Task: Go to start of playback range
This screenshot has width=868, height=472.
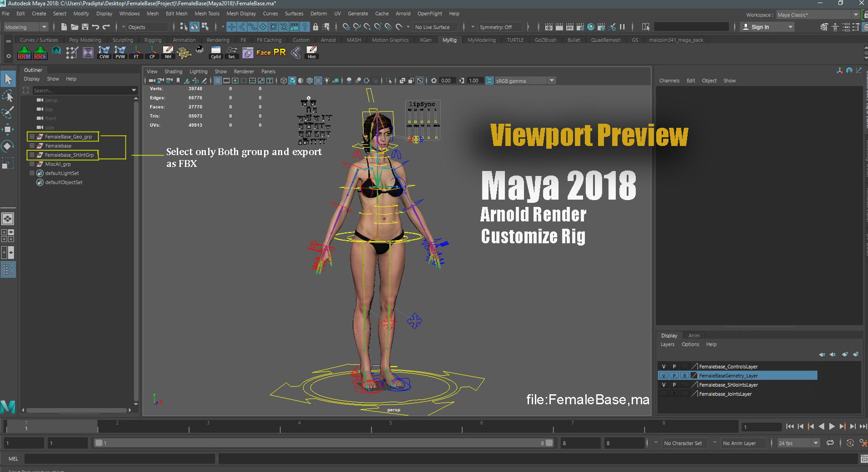Action: [x=790, y=427]
